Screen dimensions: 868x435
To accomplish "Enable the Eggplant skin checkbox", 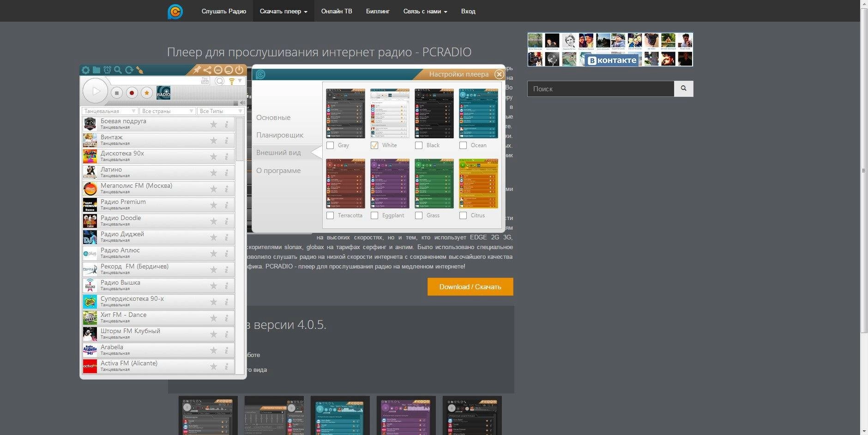I will (x=374, y=215).
